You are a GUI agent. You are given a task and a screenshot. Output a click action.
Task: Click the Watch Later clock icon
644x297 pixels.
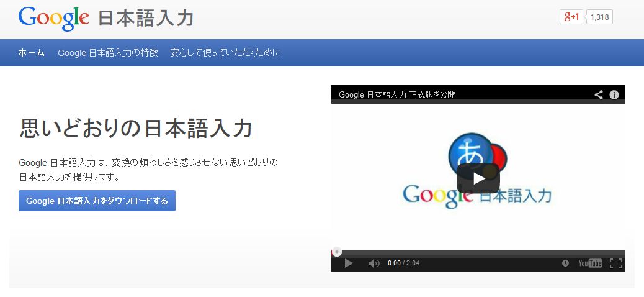566,263
